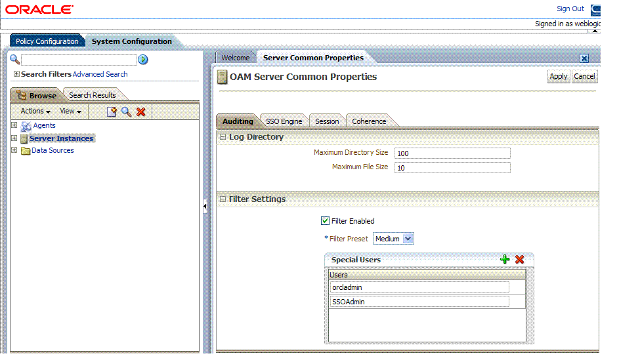Expand the Data Sources tree node
Viewport: 619px width, 364px height.
click(x=14, y=150)
